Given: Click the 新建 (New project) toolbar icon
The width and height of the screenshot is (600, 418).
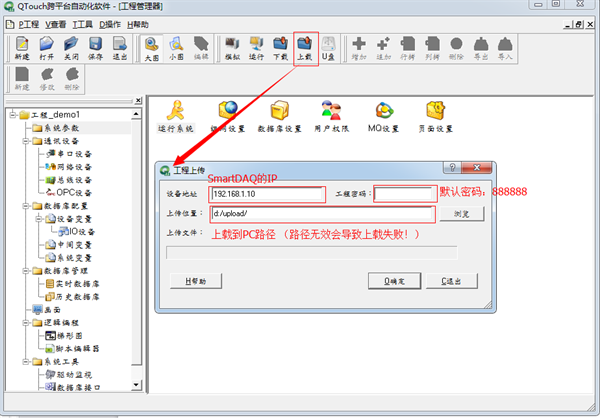Looking at the screenshot, I should coord(22,49).
